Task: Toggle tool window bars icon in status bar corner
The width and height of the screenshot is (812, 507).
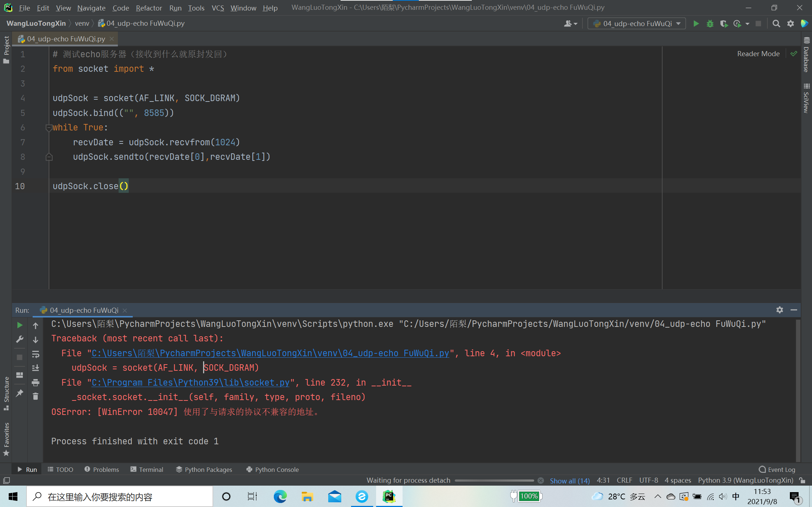Action: coord(6,481)
